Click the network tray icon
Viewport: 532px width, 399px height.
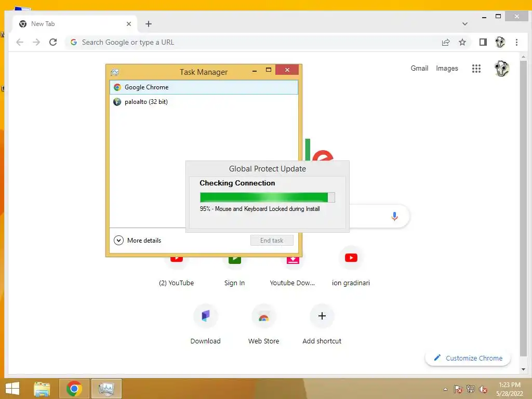pyautogui.click(x=471, y=389)
